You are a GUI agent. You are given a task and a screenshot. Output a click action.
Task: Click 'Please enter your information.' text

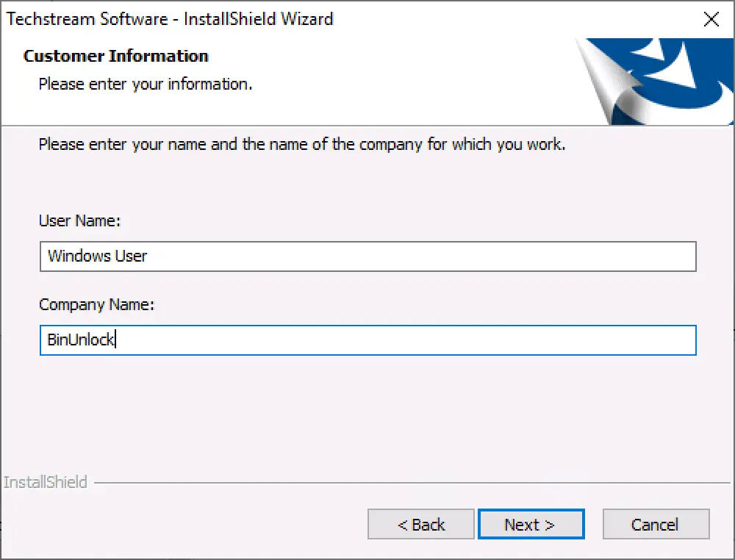click(146, 84)
